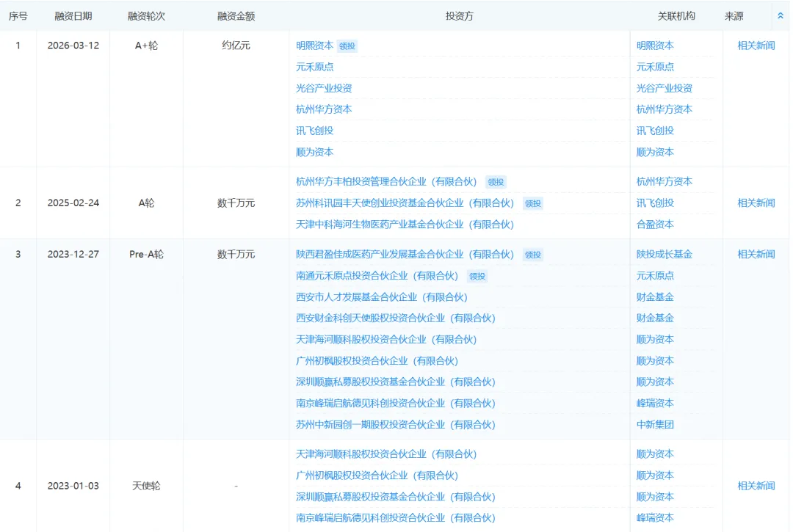This screenshot has height=532, width=793.
Task: Click the 领投 tag beside 苏州科讯园丰天使创业投资基金
Action: click(x=532, y=203)
